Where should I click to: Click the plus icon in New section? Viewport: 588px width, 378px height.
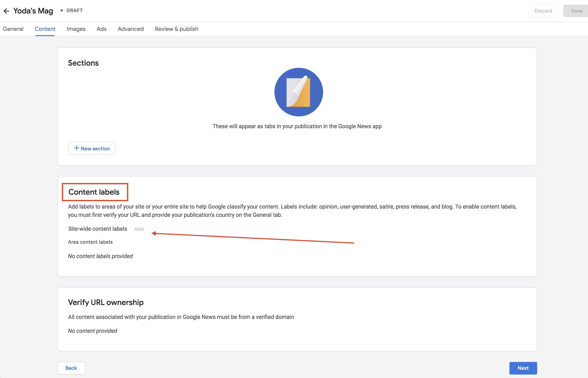pyautogui.click(x=76, y=148)
